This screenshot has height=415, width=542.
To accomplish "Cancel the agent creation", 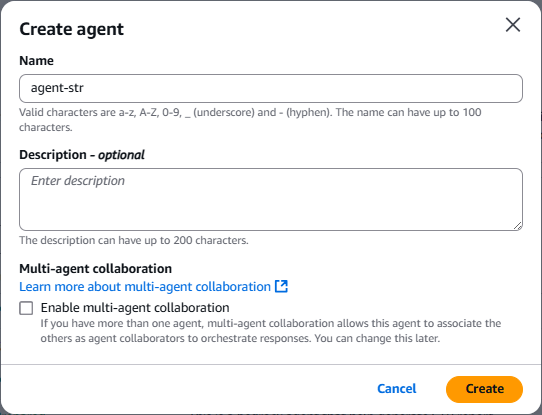I will pyautogui.click(x=396, y=389).
